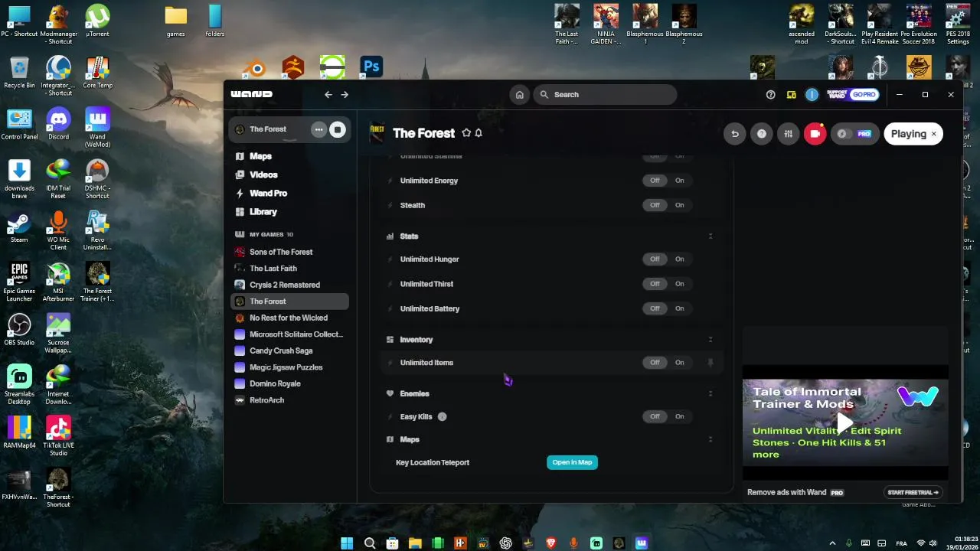Turn On Stealth cheat
The height and width of the screenshot is (551, 980).
point(680,205)
